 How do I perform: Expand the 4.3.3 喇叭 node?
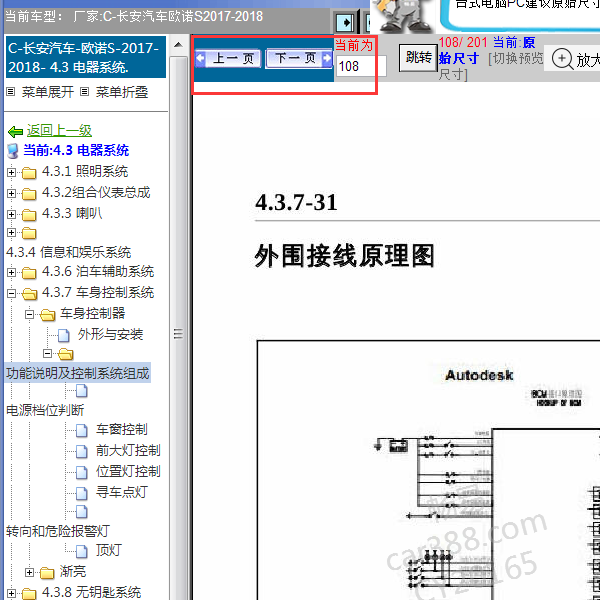tap(11, 214)
